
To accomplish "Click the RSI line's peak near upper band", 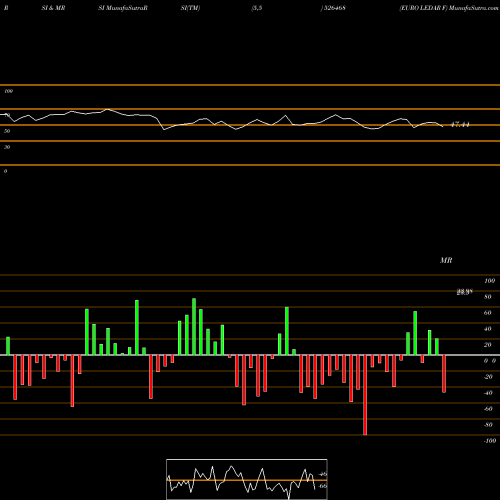I will click(x=107, y=109).
